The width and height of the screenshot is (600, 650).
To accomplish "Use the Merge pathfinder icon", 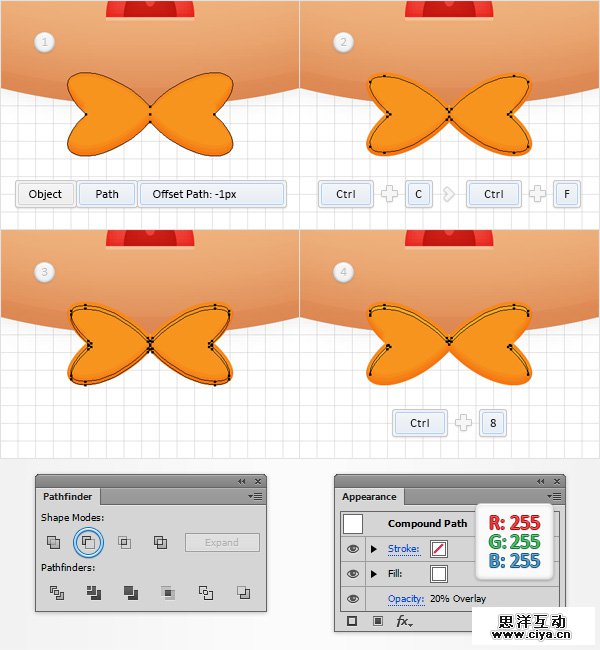I will coord(131,593).
